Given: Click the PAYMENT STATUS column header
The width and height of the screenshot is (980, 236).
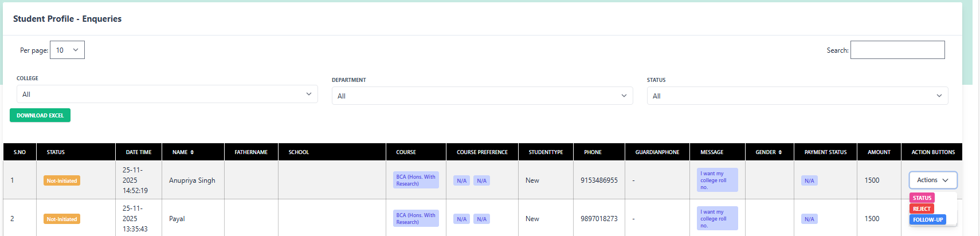Looking at the screenshot, I should coord(825,152).
